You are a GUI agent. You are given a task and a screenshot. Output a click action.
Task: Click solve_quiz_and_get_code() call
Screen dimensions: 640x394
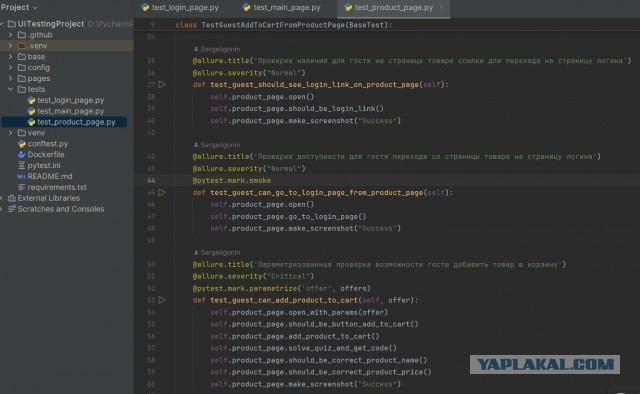342,348
